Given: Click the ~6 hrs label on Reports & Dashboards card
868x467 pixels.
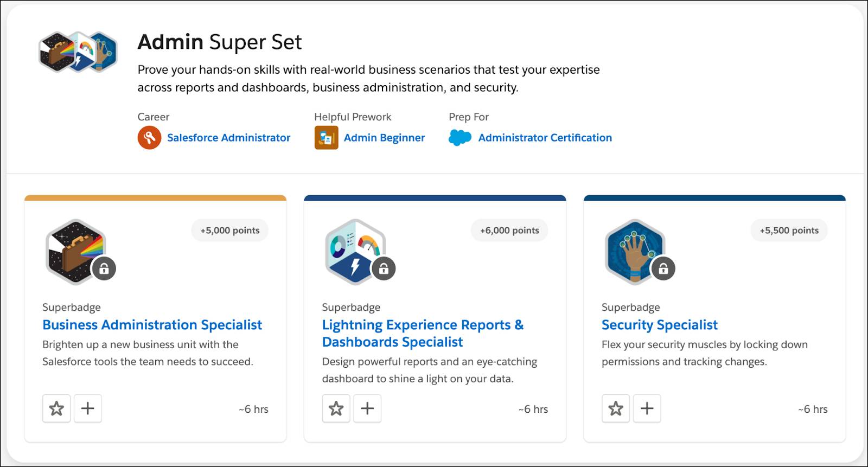Looking at the screenshot, I should (x=533, y=410).
